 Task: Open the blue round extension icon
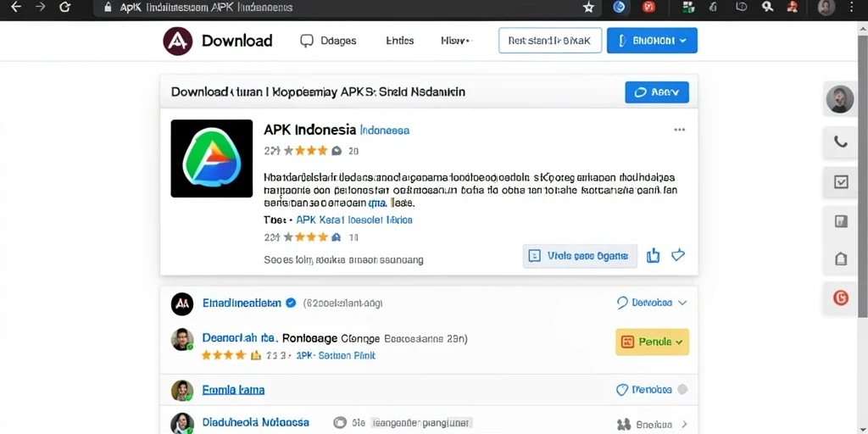pos(619,7)
